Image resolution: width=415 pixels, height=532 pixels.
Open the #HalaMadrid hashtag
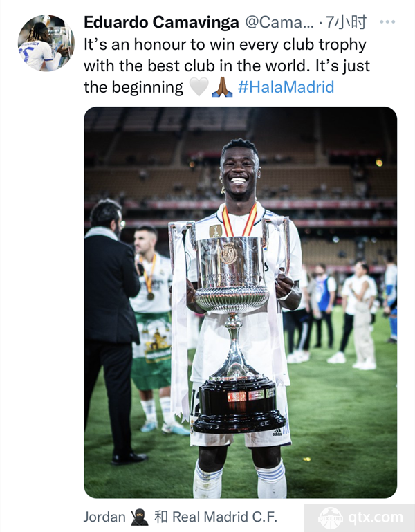pyautogui.click(x=286, y=87)
